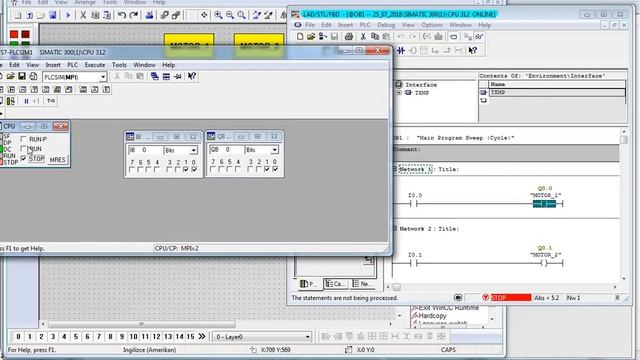Open PLCSIM(MPI) connection dropdown
This screenshot has width=640, height=360.
103,77
